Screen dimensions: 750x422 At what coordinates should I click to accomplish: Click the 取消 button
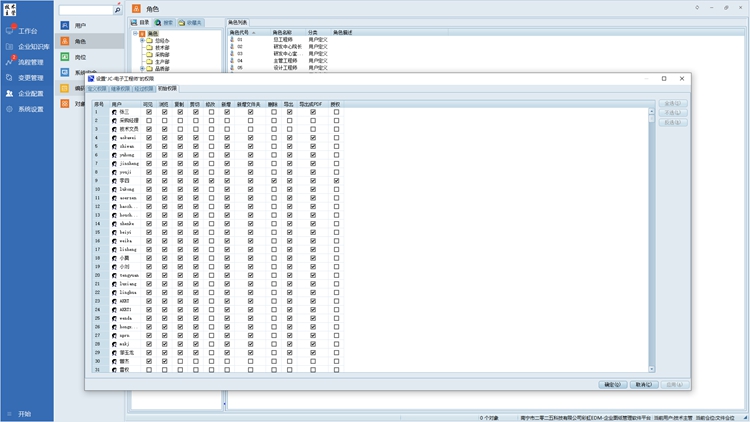(x=645, y=384)
